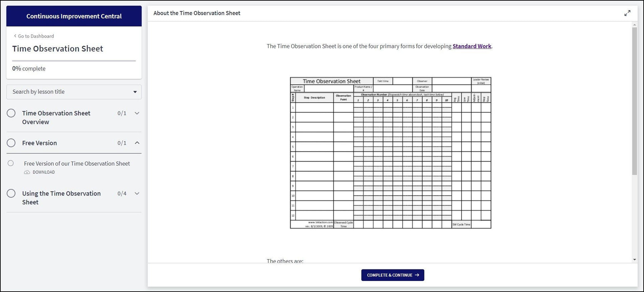Toggle Time Observation Sheet Overview completion circle
This screenshot has height=292, width=644.
pos(11,113)
